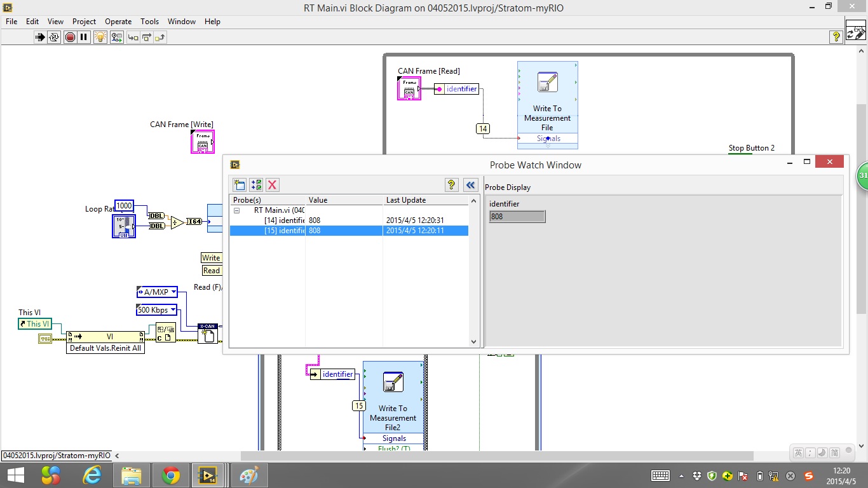This screenshot has height=488, width=868.
Task: Open the Tools menu
Action: coord(150,22)
